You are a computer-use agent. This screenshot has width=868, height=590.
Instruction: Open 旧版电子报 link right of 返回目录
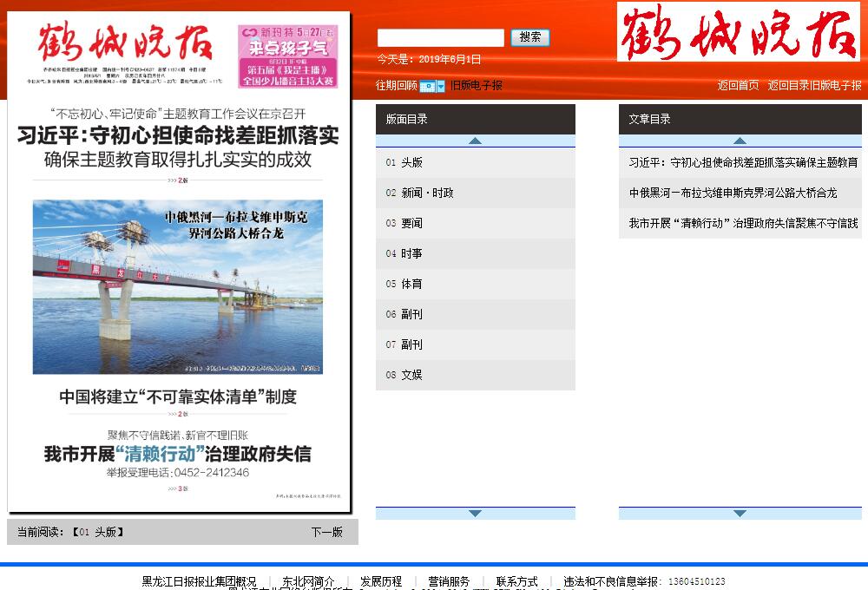point(835,85)
